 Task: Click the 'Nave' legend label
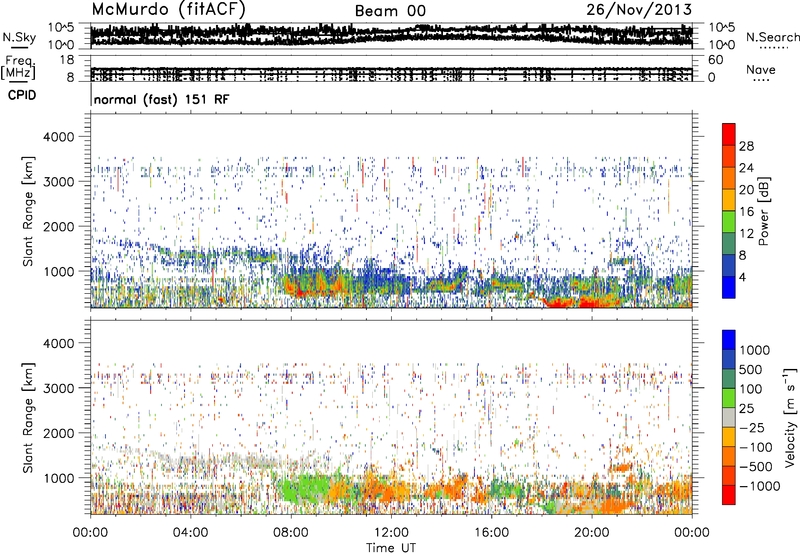point(761,69)
